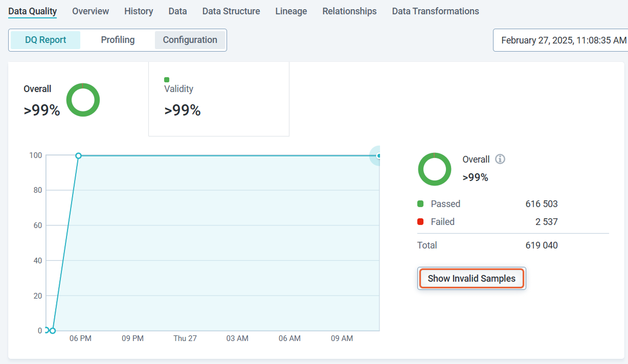Select the highlighted last data point on chart
The height and width of the screenshot is (364, 628).
378,155
